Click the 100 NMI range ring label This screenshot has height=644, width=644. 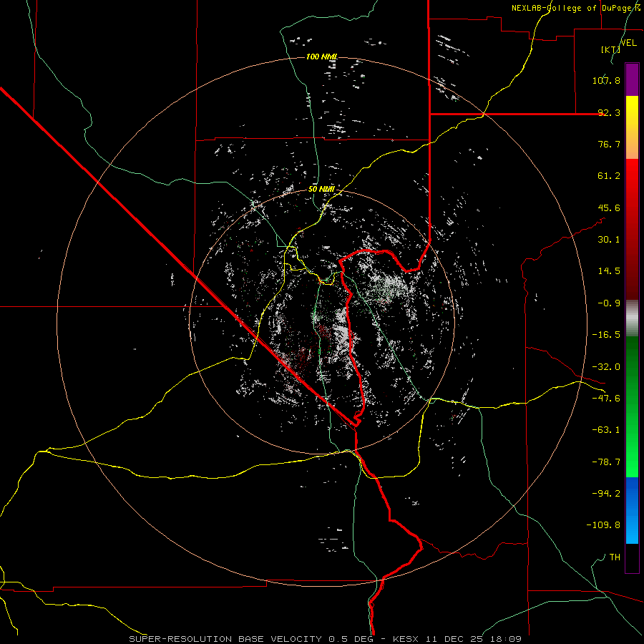click(322, 57)
